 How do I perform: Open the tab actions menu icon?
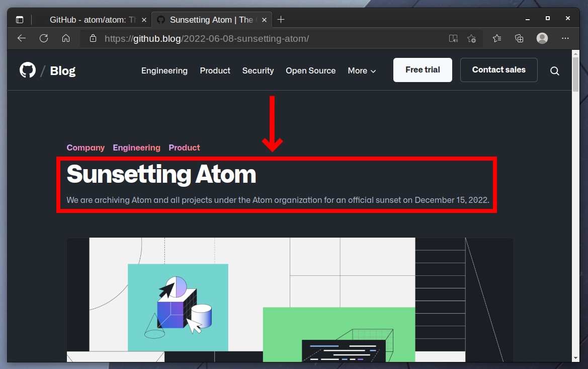pyautogui.click(x=20, y=20)
